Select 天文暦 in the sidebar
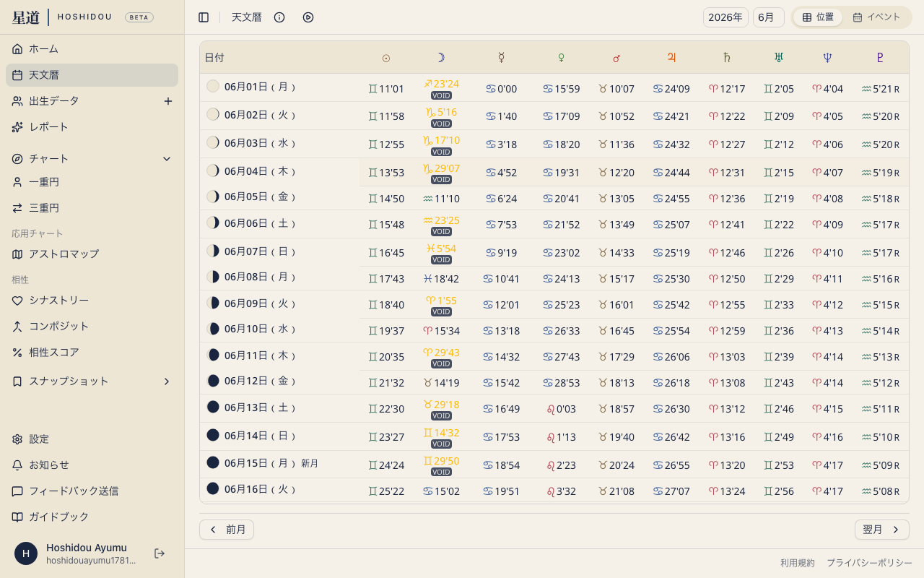Viewport: 924px width, 578px height. [x=92, y=75]
